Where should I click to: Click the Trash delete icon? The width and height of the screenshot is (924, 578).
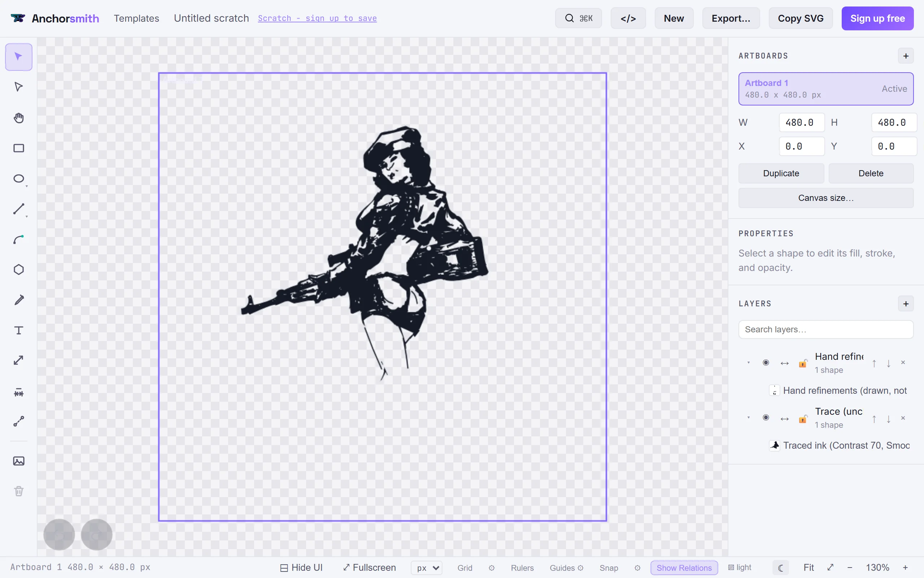pos(18,491)
